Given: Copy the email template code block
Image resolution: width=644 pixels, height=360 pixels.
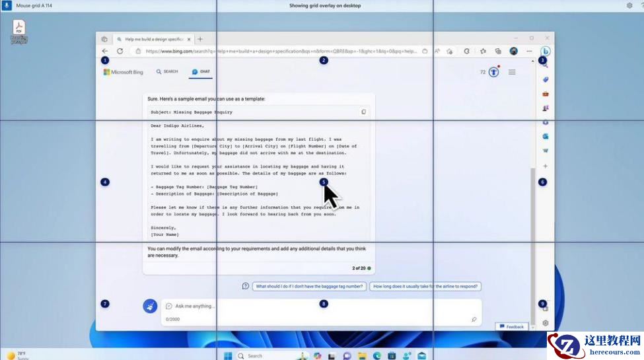Looking at the screenshot, I should 363,112.
